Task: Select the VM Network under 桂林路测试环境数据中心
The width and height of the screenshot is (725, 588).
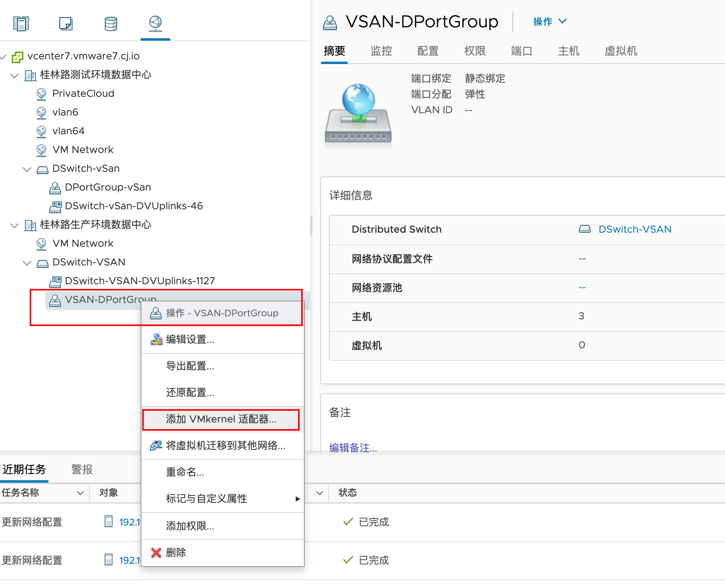Action: (83, 150)
